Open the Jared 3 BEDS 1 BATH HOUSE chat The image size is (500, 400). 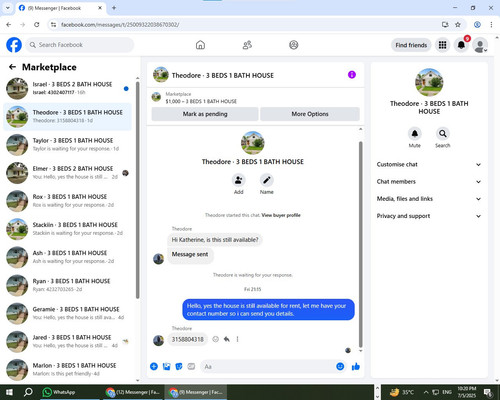coord(67,341)
